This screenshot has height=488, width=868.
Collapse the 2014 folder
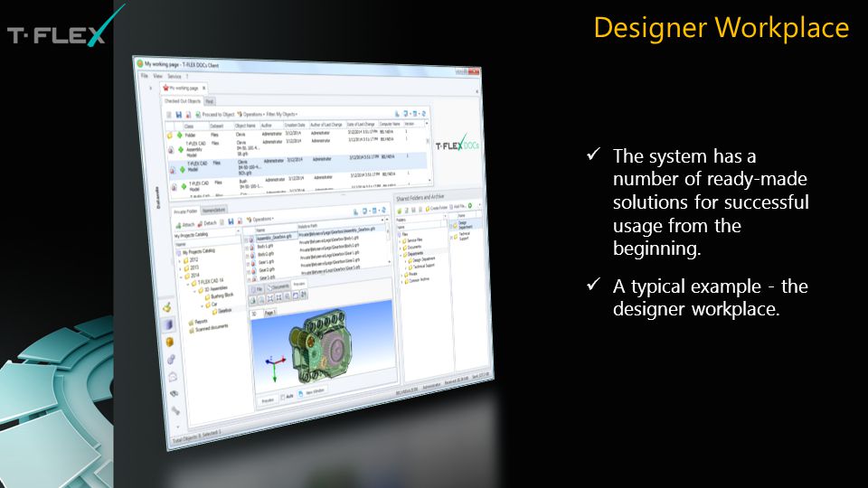(181, 277)
